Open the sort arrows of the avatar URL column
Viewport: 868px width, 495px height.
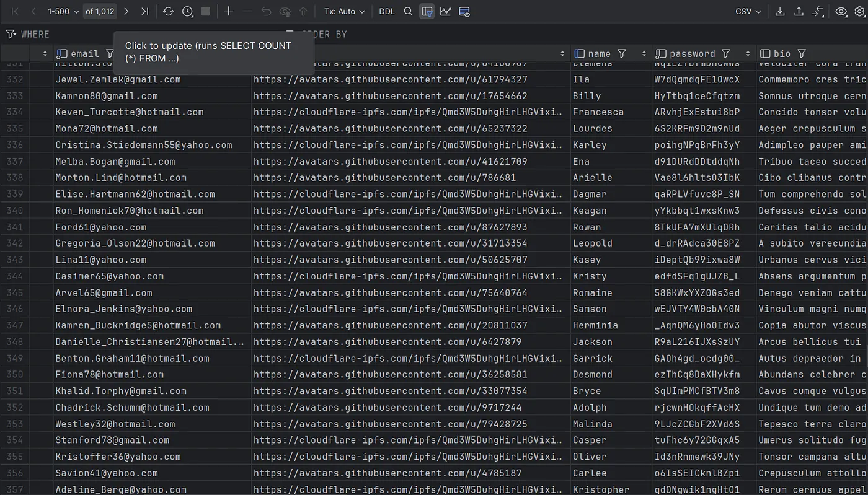click(562, 54)
